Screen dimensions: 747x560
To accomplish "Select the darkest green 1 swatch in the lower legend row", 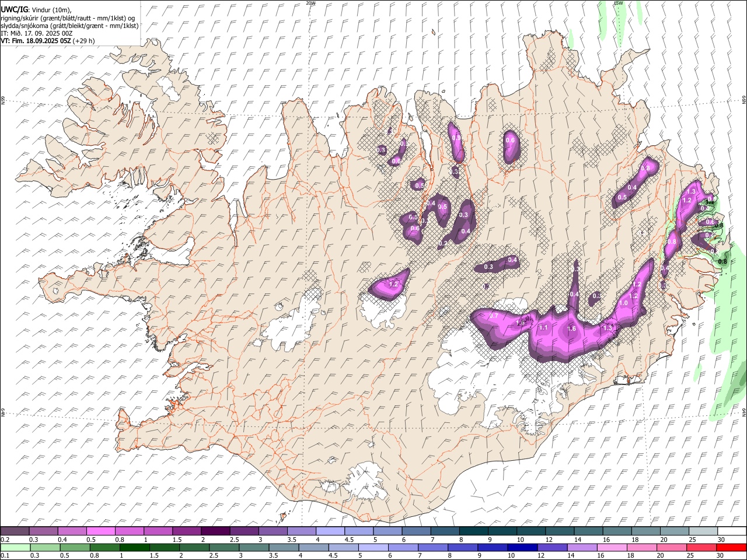I will 135,547.
